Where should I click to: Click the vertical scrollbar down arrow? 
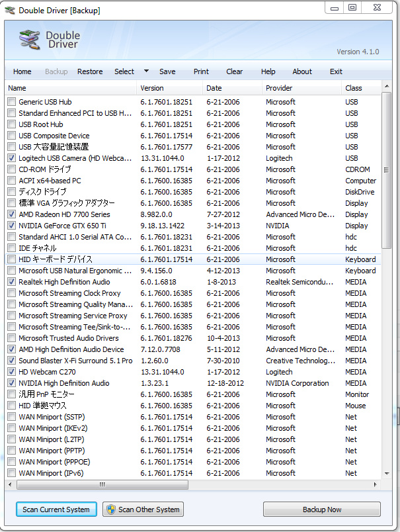(387, 474)
